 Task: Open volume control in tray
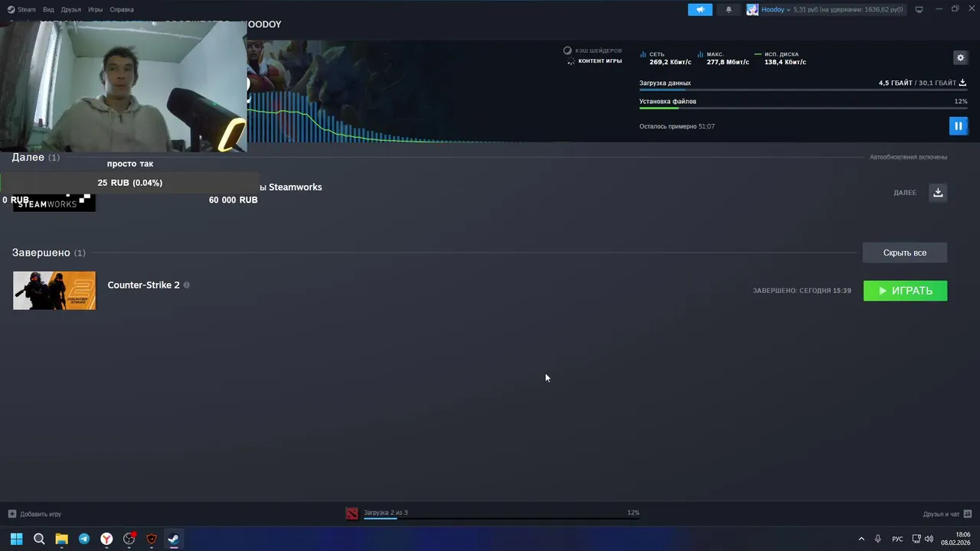929,539
